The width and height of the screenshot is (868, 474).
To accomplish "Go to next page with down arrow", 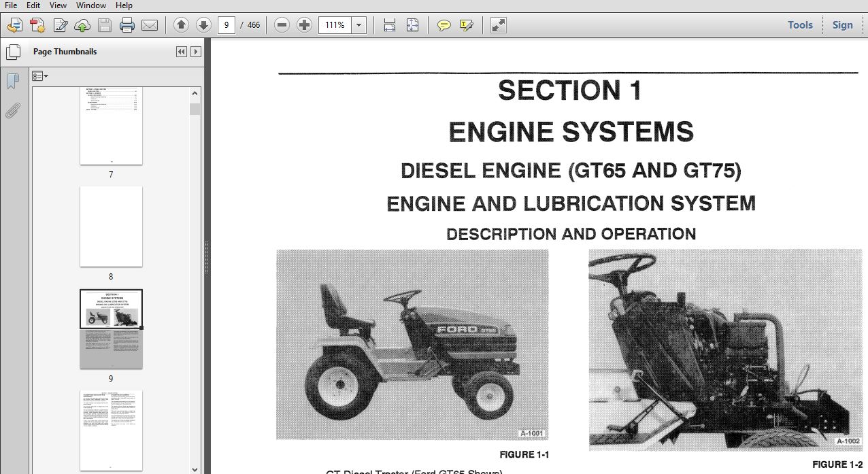I will point(203,25).
